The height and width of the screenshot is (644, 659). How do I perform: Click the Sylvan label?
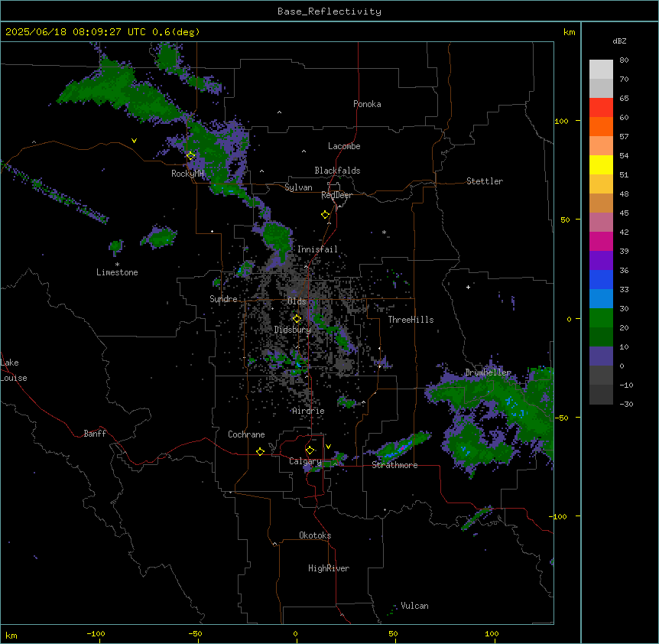click(x=298, y=187)
